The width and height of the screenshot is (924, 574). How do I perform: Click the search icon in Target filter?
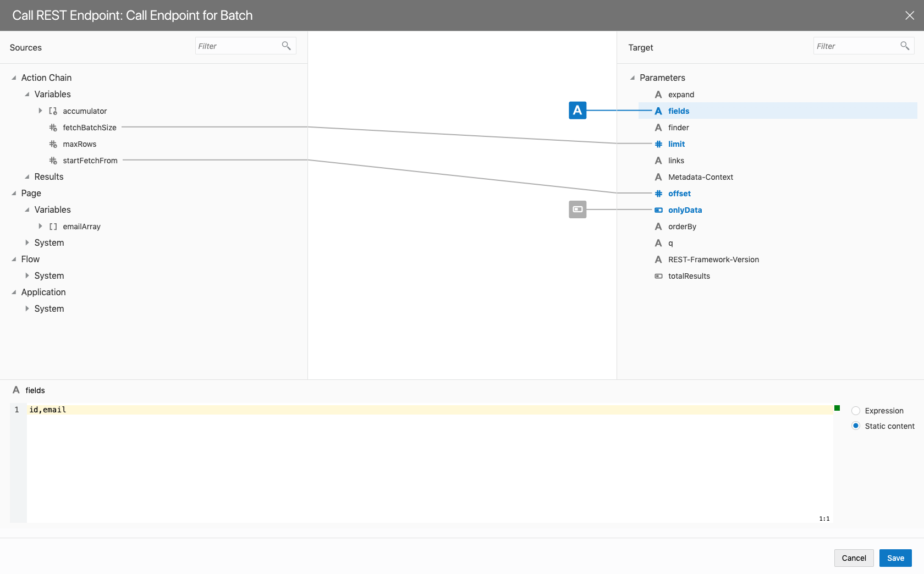[x=904, y=46]
